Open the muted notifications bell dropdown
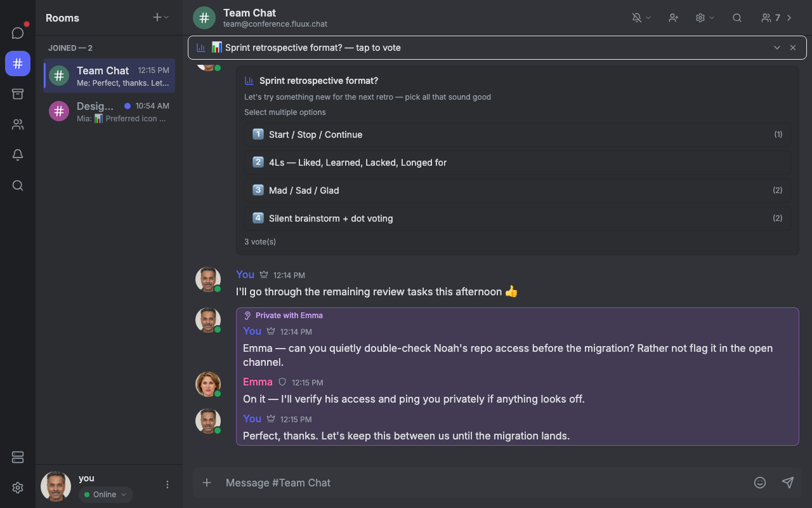812x508 pixels. coord(641,18)
